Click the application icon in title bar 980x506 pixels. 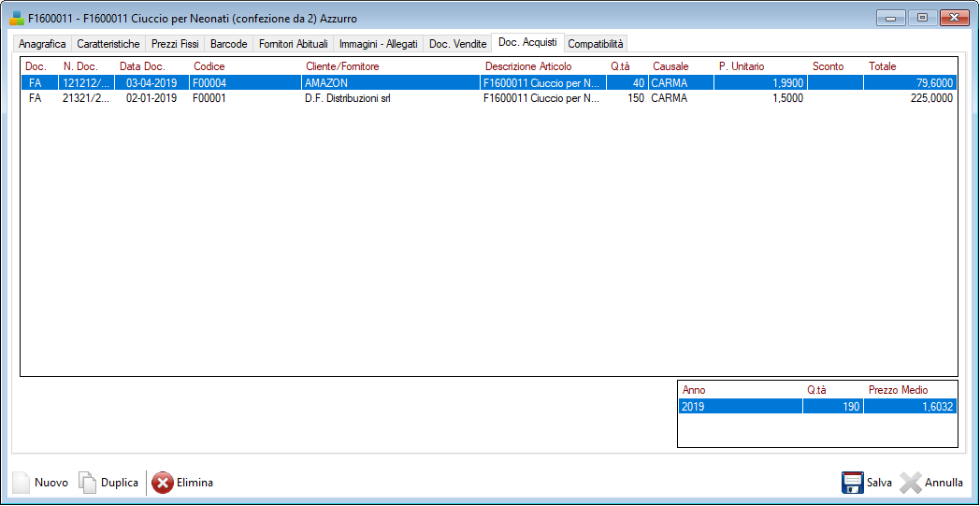(17, 19)
